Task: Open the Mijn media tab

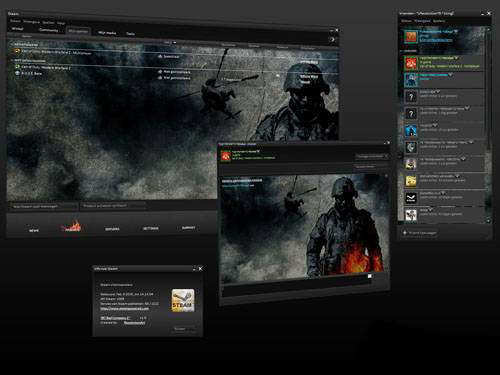Action: click(107, 33)
